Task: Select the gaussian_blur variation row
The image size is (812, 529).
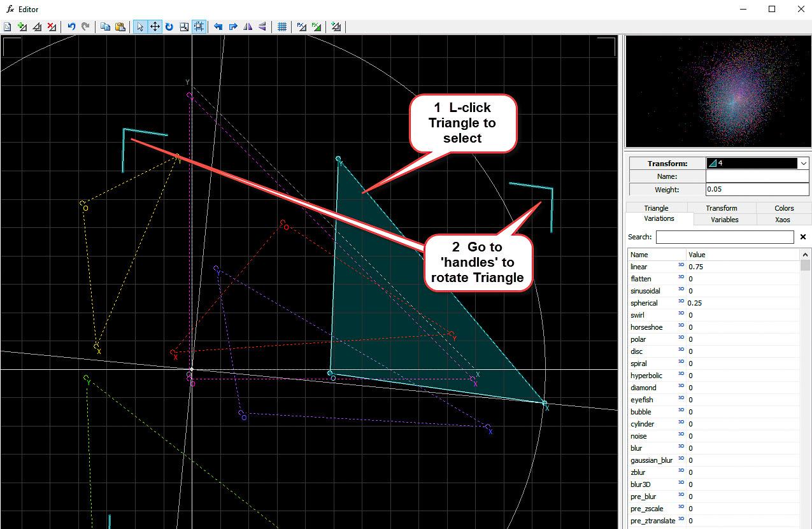Action: 713,460
